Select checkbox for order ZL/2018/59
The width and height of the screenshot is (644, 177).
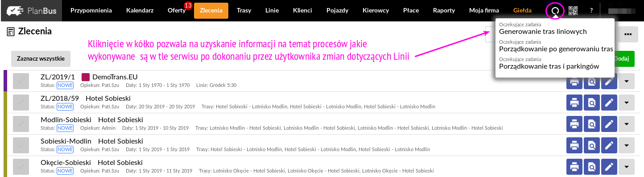click(21, 103)
